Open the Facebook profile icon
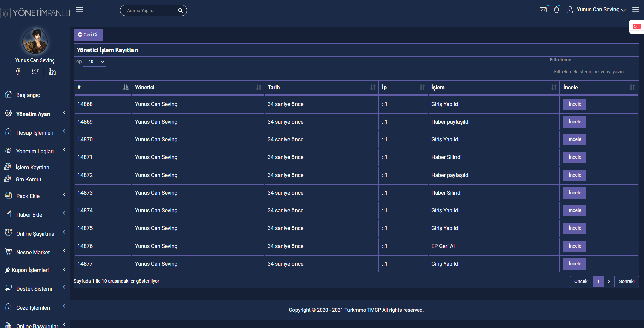 [18, 71]
